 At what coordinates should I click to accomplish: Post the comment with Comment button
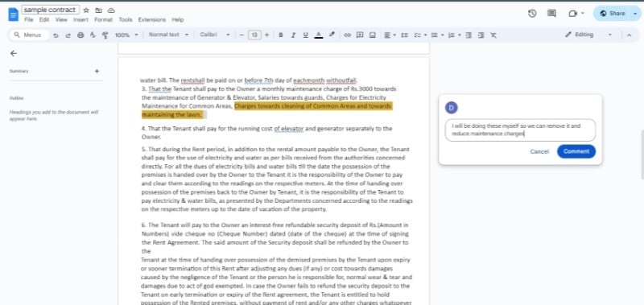(576, 151)
